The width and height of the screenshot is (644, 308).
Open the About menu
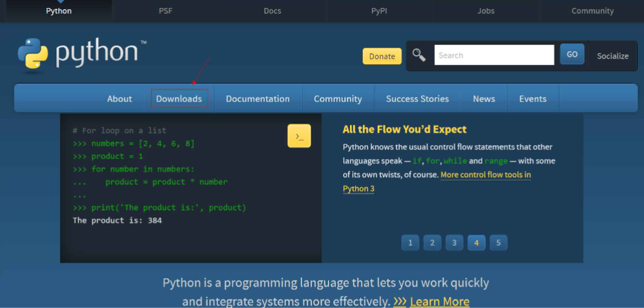(119, 99)
